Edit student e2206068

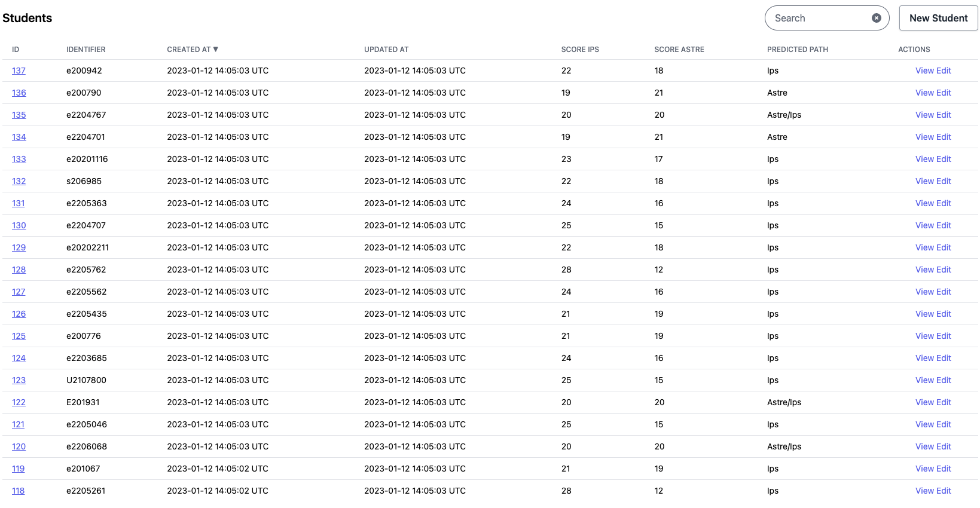(x=943, y=446)
